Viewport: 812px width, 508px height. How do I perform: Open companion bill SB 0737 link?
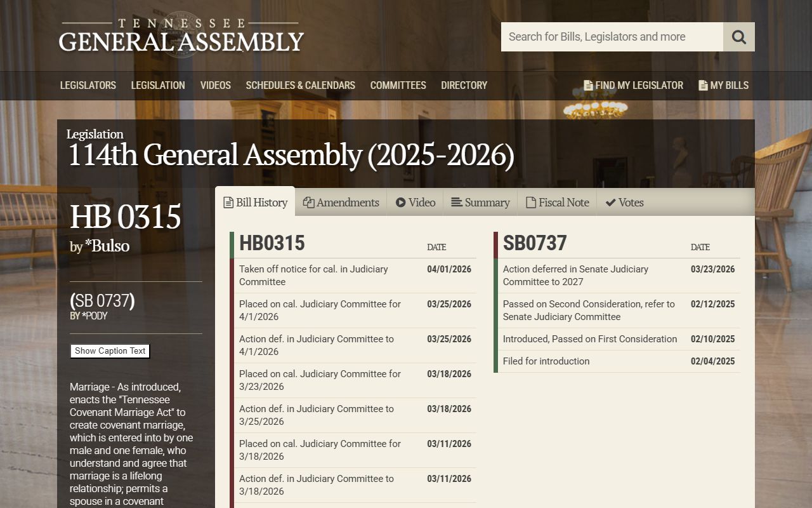click(102, 300)
